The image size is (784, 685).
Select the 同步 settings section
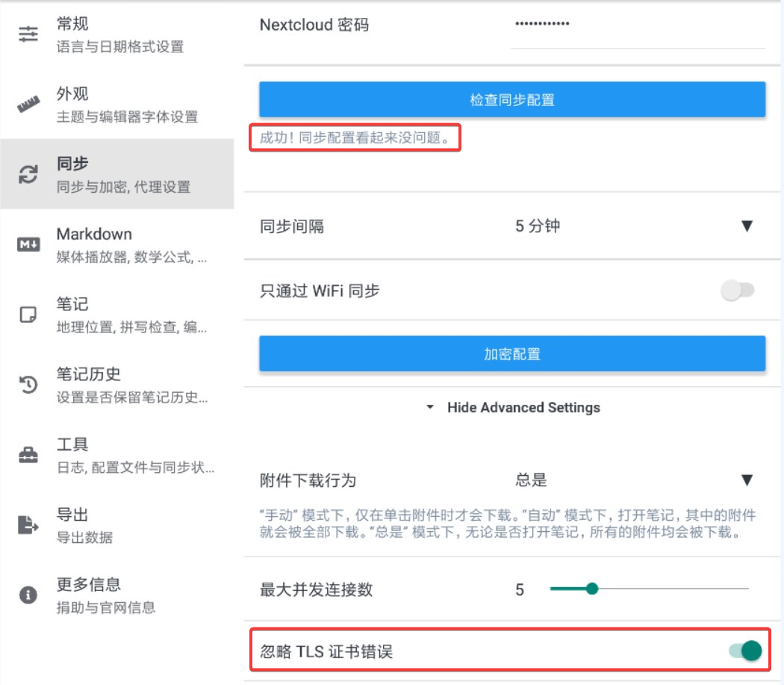point(117,174)
